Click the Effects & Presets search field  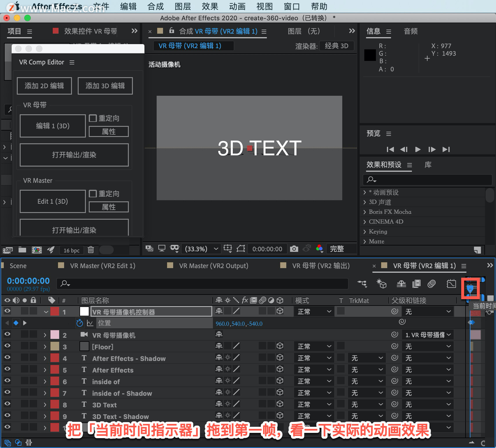point(428,180)
